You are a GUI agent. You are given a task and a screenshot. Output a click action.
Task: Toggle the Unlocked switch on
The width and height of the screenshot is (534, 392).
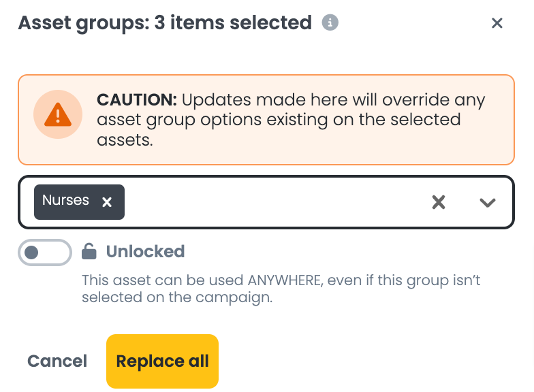click(x=45, y=252)
